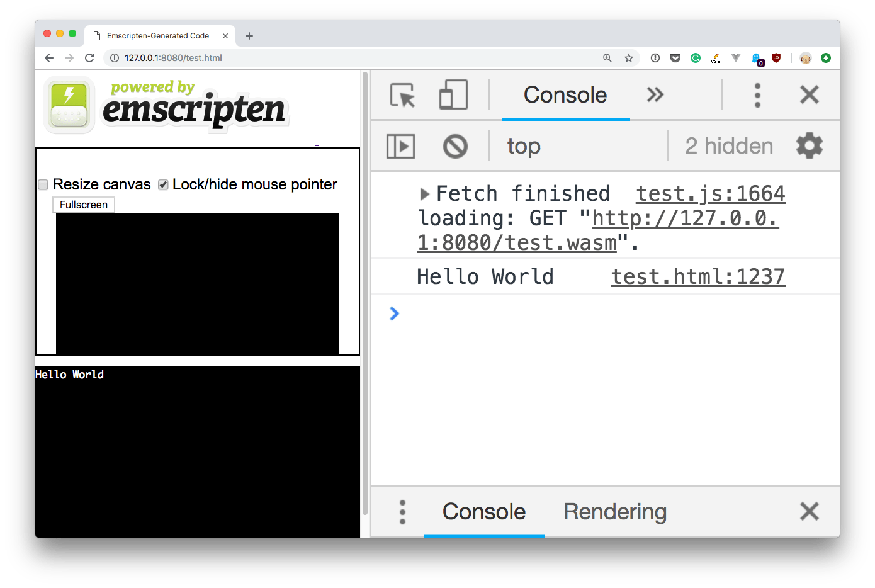Click the browser back arrow
Image resolution: width=875 pixels, height=588 pixels.
coord(48,57)
